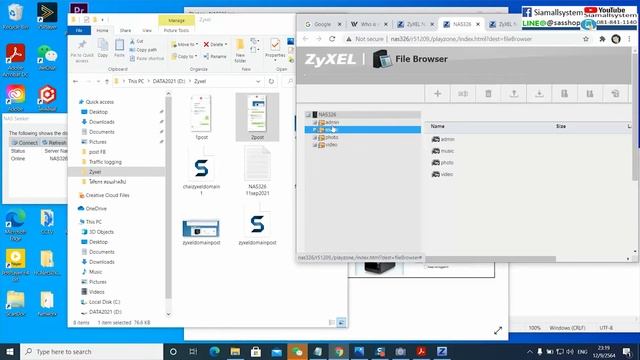Open the Delete dropdown arrow in Explorer
Screen dimensions: 640x360
click(226, 44)
